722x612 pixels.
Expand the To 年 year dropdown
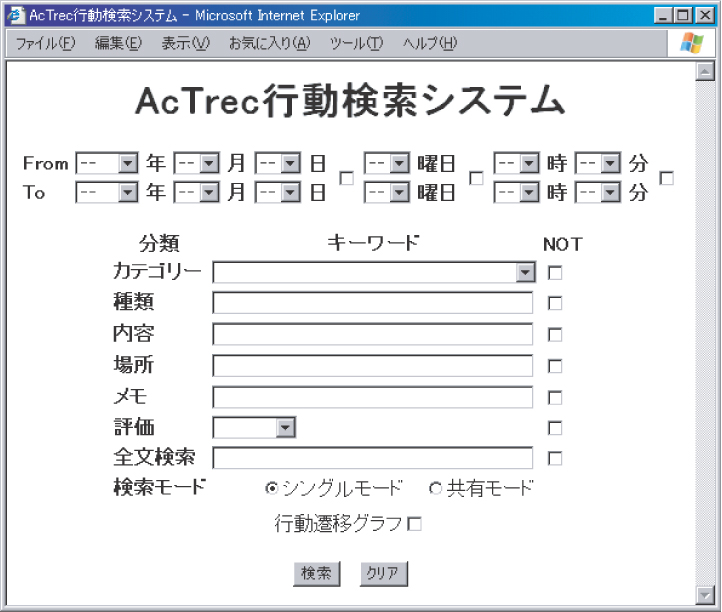107,192
